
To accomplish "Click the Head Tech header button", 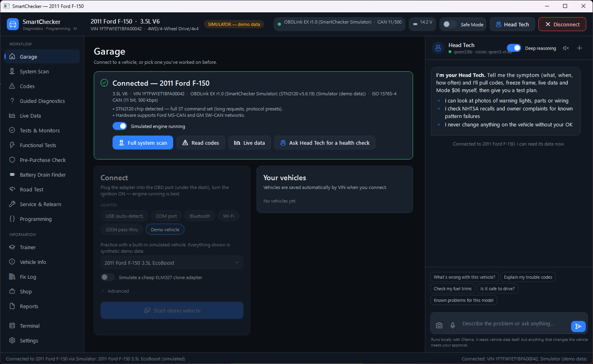I will 512,24.
